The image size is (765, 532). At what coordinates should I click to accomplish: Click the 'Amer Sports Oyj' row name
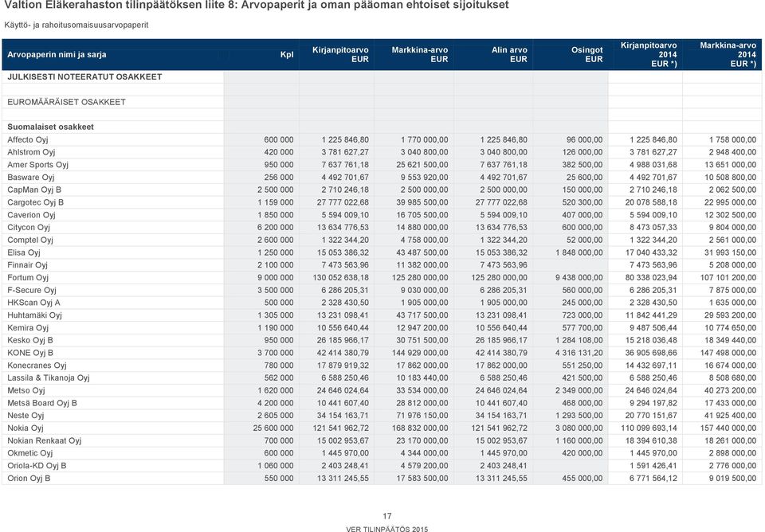coord(37,165)
